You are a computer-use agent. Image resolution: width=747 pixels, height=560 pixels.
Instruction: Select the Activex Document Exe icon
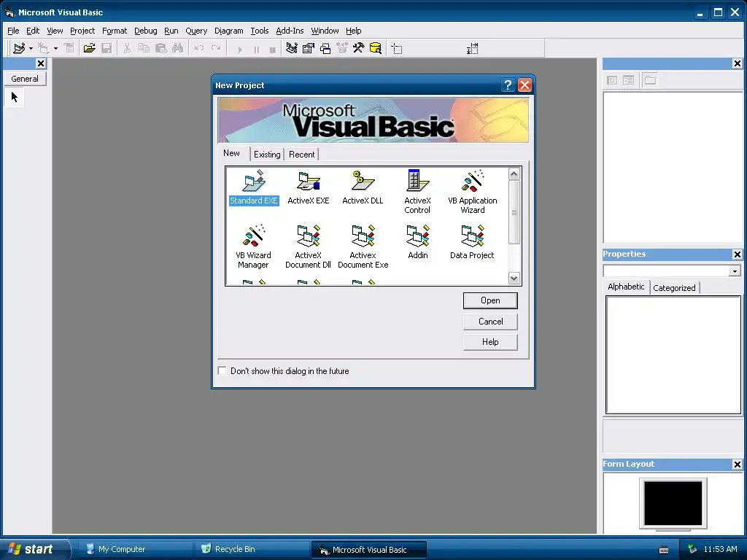click(x=363, y=246)
